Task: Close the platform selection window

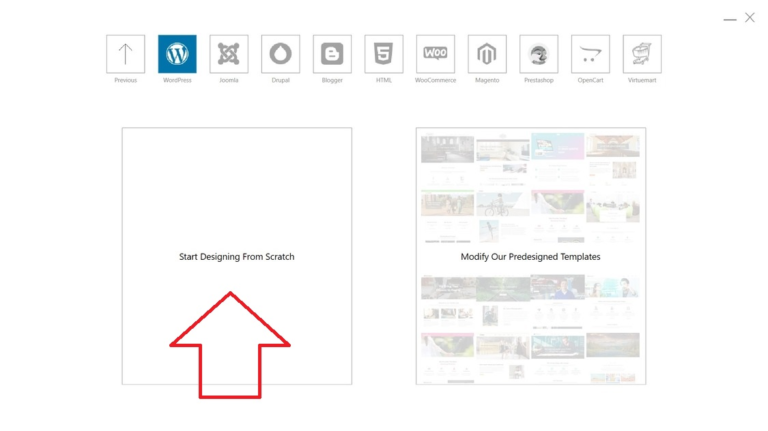Action: [750, 17]
